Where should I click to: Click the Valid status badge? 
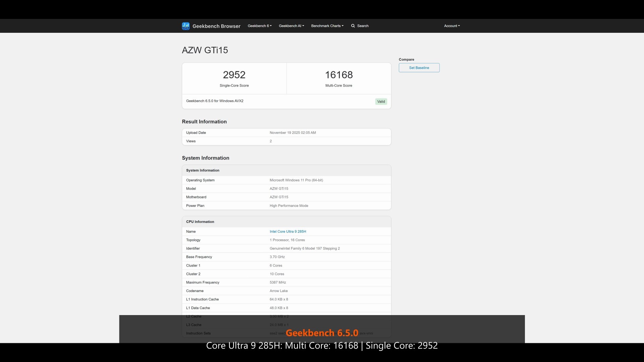click(381, 101)
